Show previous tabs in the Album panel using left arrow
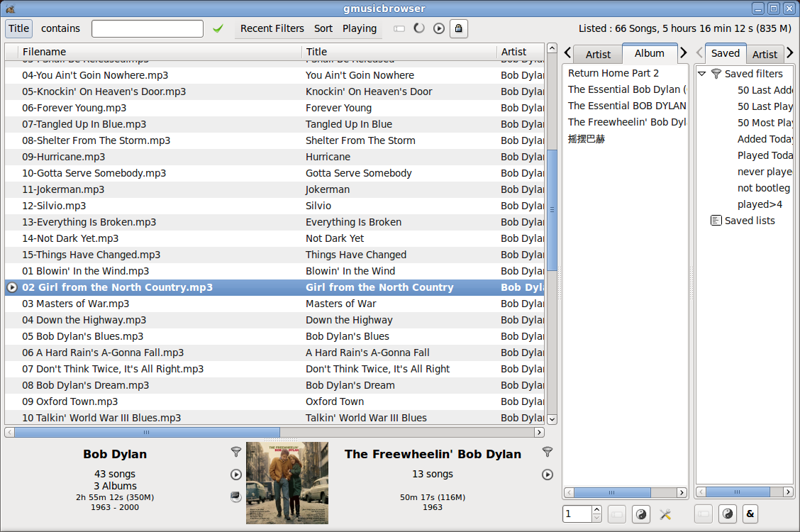Image resolution: width=800 pixels, height=532 pixels. tap(567, 52)
